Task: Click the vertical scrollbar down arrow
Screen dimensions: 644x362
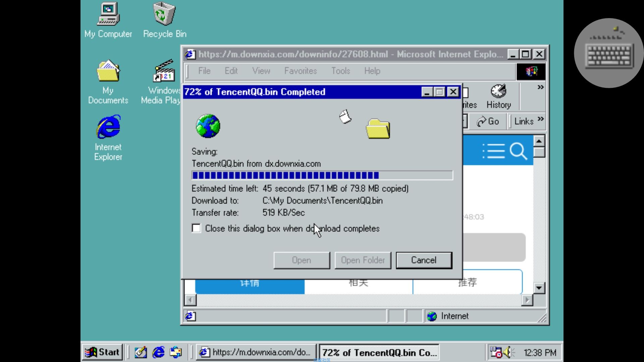Action: pyautogui.click(x=539, y=288)
